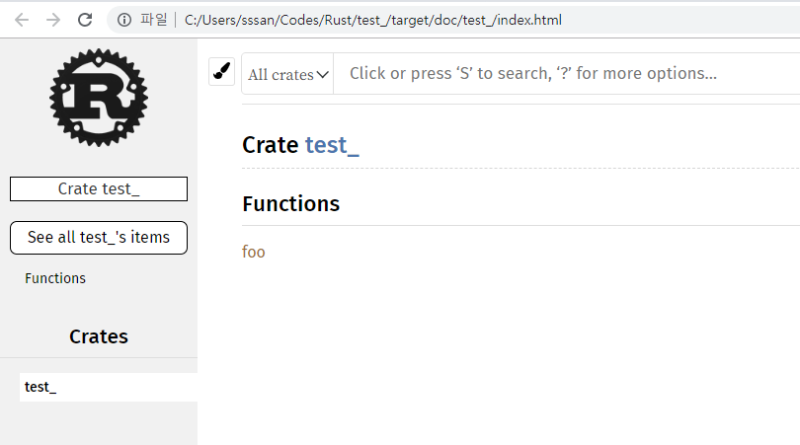
Task: Select test_ in the Crates list
Action: point(41,387)
